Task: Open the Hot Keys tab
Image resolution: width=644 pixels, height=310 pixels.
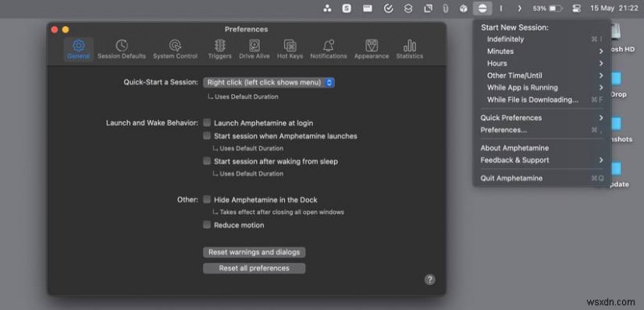Action: click(x=290, y=49)
